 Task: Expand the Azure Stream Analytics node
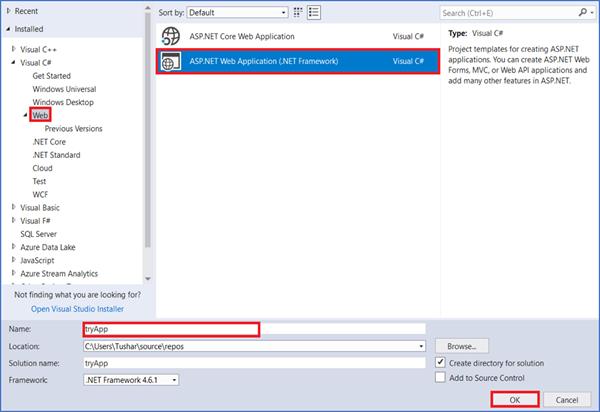tap(14, 273)
